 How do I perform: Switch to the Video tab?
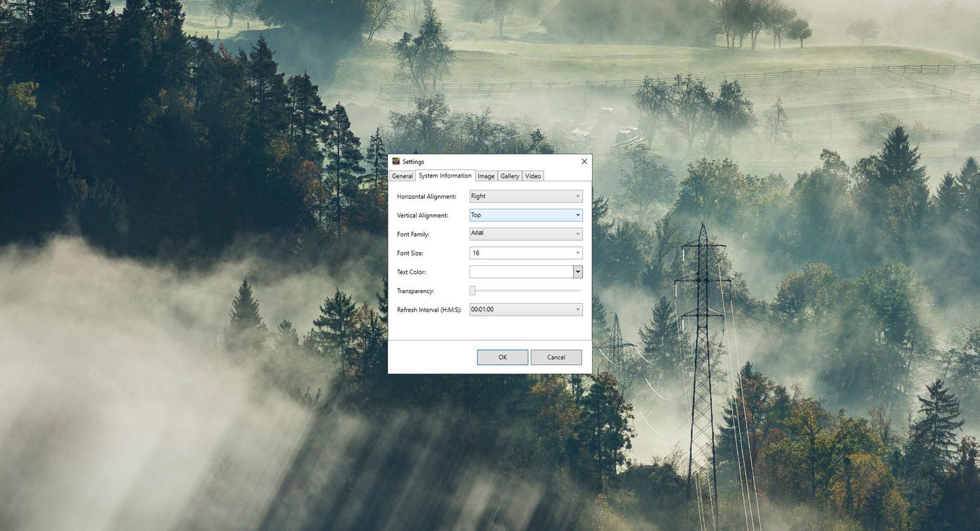point(533,176)
